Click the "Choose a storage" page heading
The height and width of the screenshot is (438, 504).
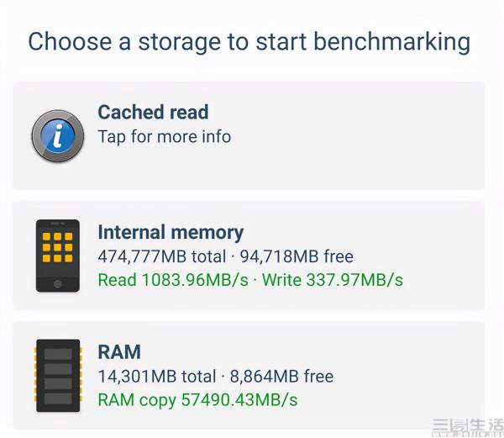249,41
